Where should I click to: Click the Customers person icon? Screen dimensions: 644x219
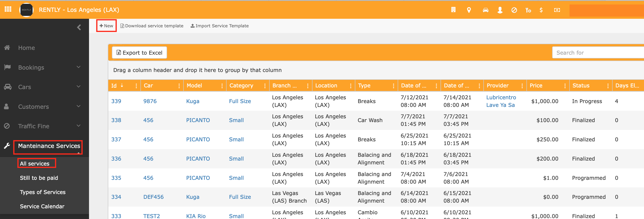pos(6,106)
